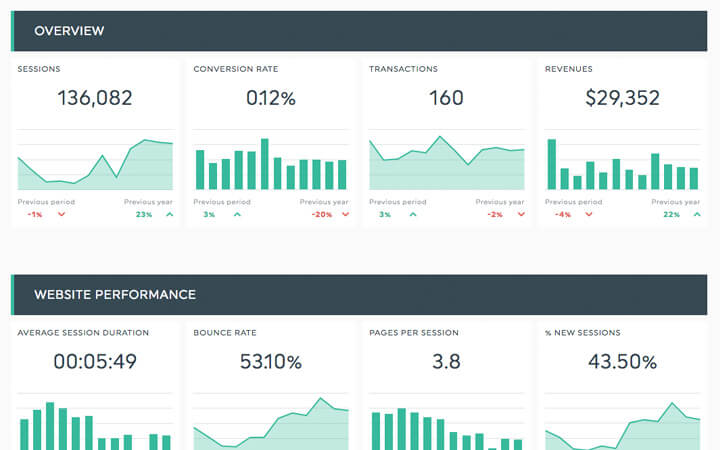Click the red down arrow under Sessions previous period

[61, 214]
